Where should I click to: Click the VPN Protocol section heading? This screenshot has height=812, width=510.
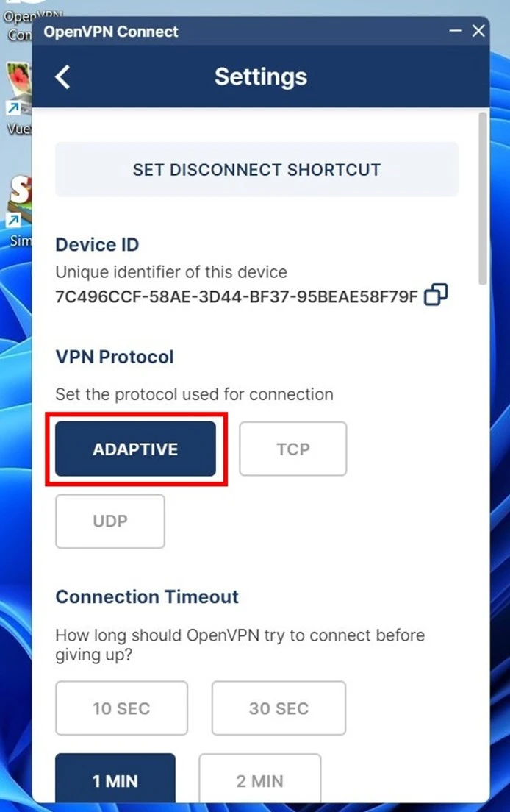coord(115,356)
